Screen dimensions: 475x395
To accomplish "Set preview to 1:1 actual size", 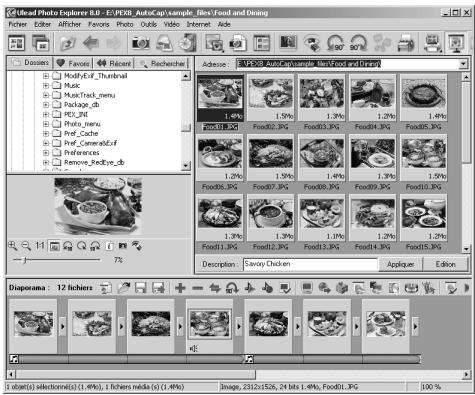I will (x=40, y=246).
